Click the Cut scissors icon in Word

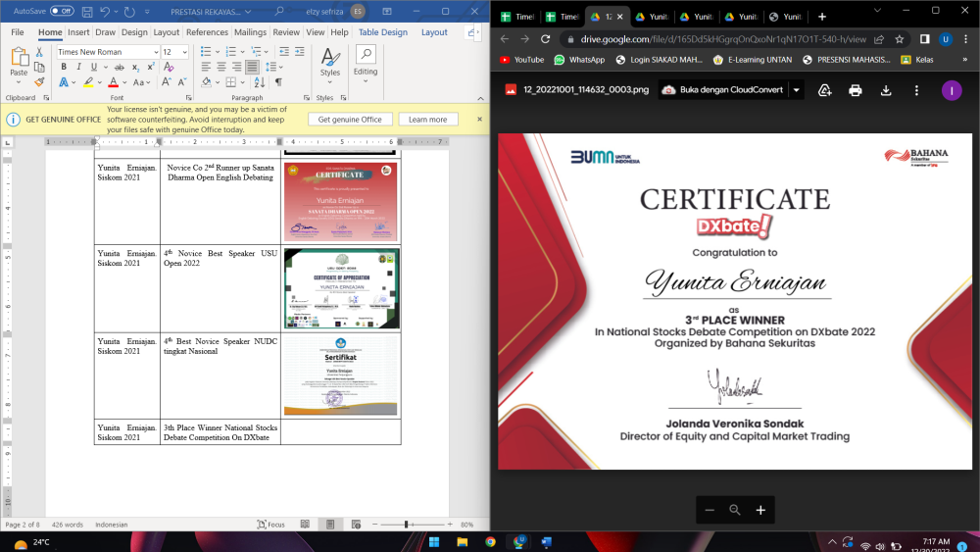pyautogui.click(x=39, y=53)
